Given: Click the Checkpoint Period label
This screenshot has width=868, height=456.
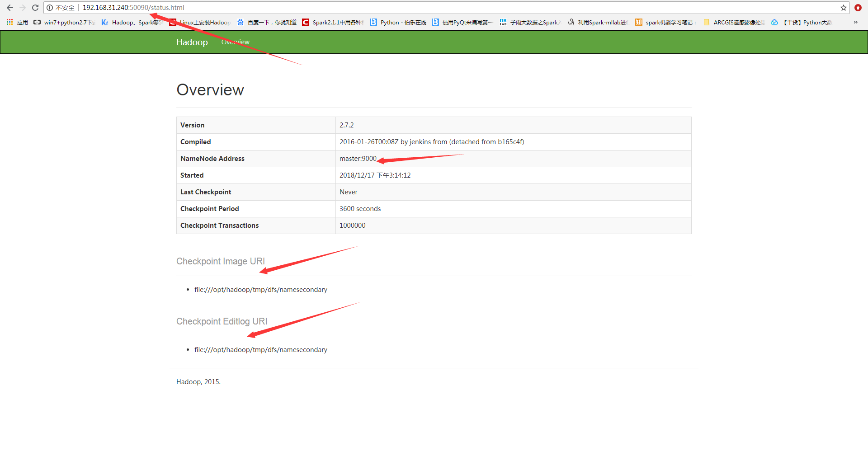Looking at the screenshot, I should [210, 209].
